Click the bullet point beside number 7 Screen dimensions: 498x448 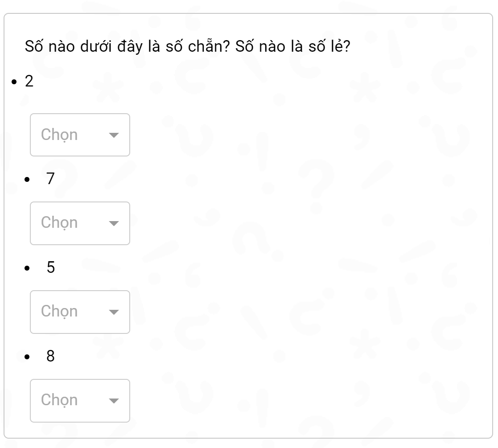pyautogui.click(x=28, y=180)
